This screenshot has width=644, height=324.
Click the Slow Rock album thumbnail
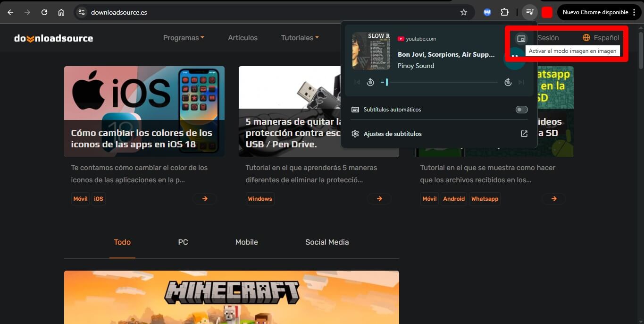371,51
